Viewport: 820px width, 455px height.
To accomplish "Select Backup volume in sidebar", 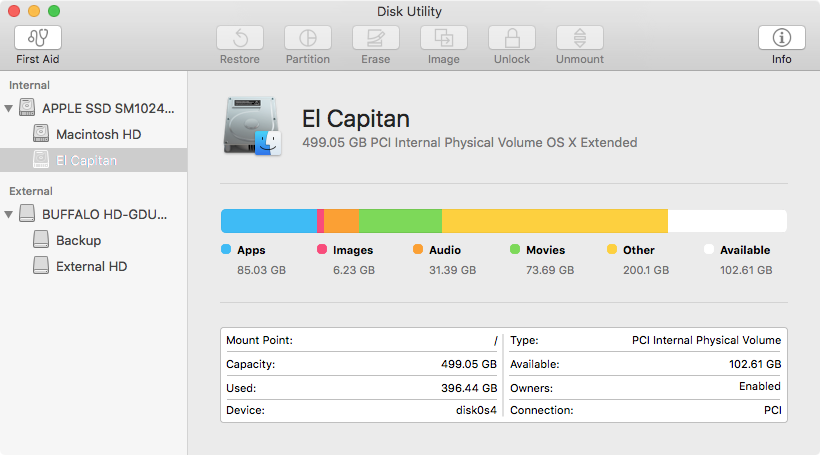I will coord(94,240).
